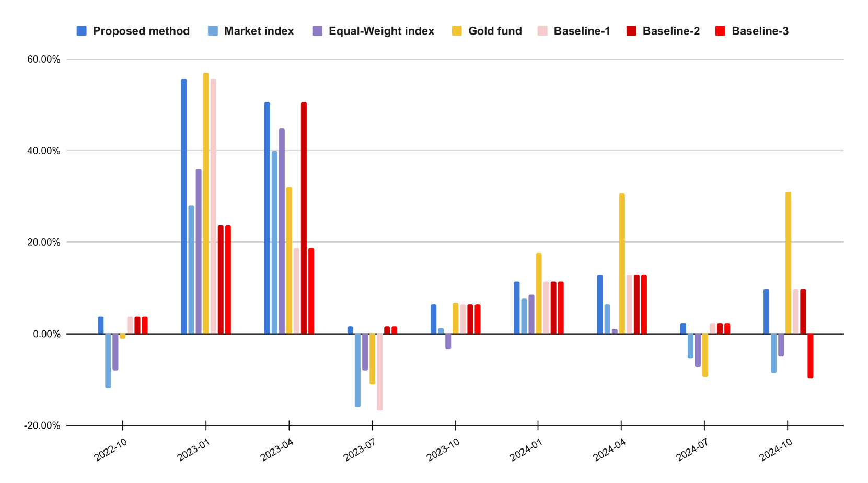
Task: Click the Equal-Weight index legend text
Action: (381, 31)
